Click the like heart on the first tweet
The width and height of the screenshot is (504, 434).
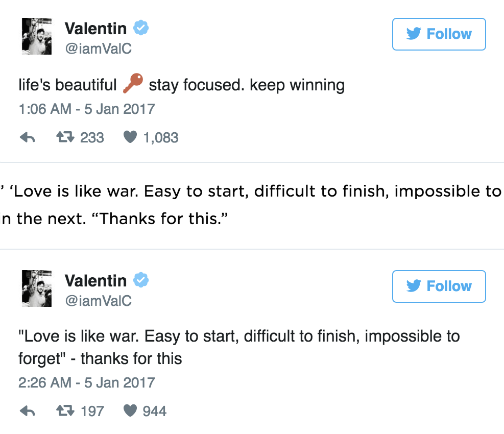click(131, 137)
